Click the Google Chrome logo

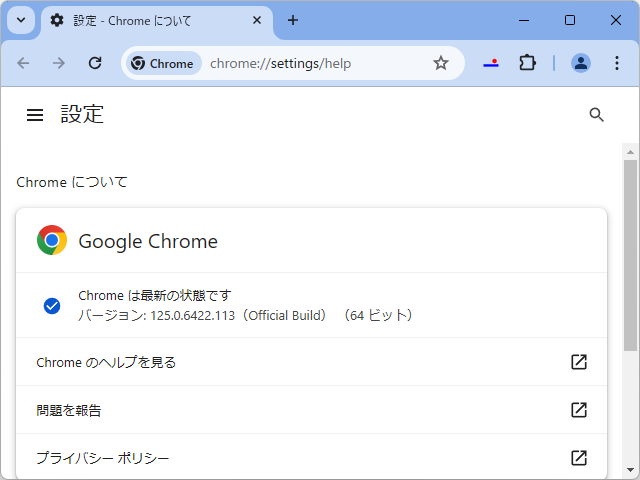(52, 240)
